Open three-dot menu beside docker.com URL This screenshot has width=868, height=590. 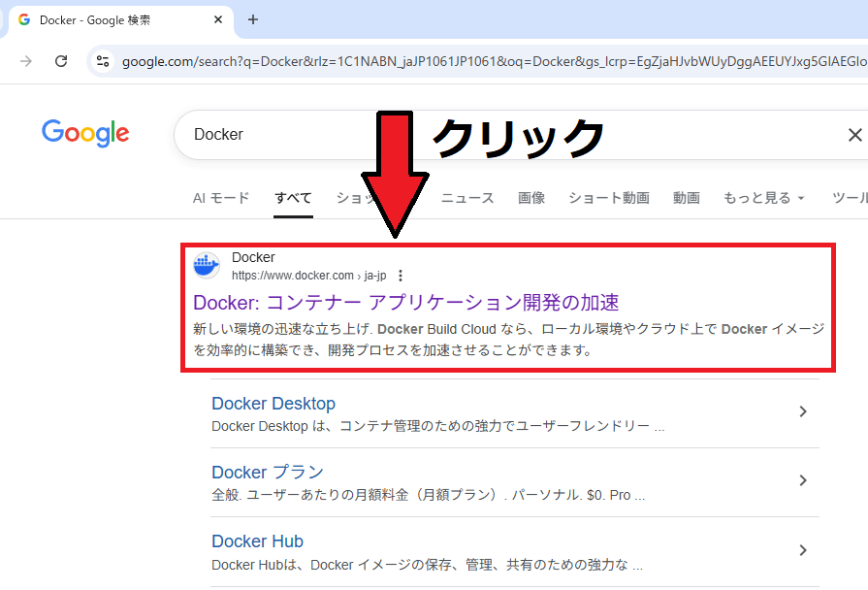coord(401,276)
